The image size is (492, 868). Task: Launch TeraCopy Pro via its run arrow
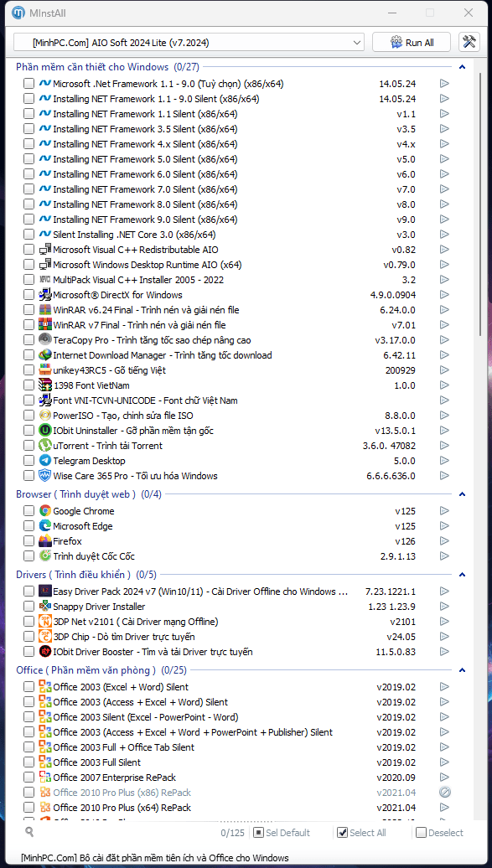[x=444, y=340]
